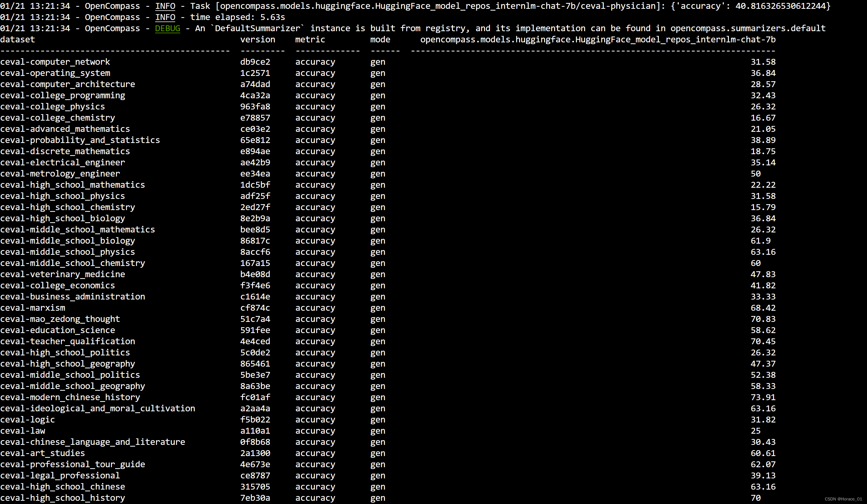Click the 'dataset' column header
The image size is (867, 504).
coord(17,39)
